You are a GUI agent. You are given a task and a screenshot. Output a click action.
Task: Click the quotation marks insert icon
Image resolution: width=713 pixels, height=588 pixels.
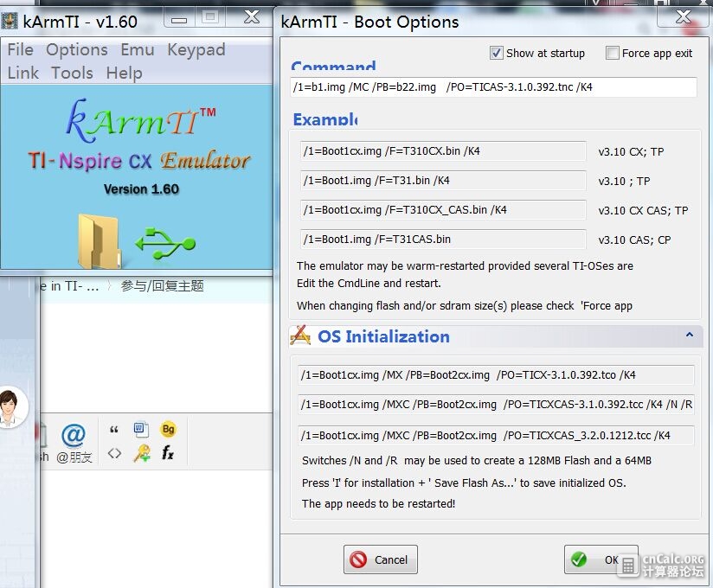113,430
